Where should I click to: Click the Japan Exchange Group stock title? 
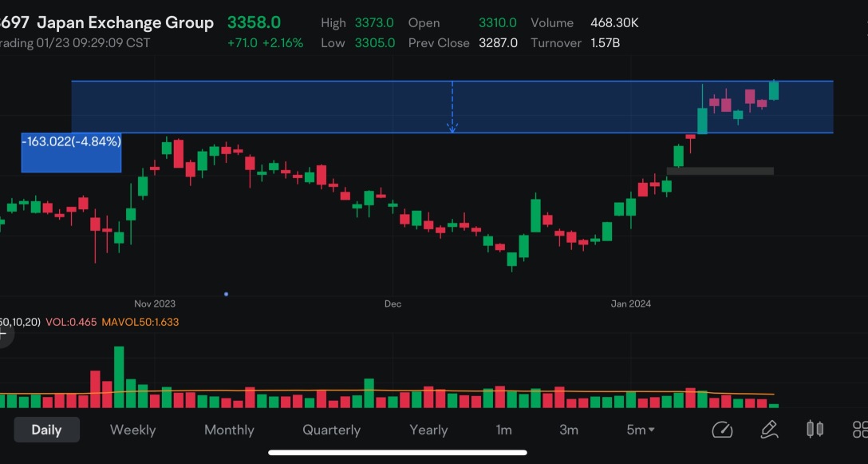pyautogui.click(x=125, y=22)
